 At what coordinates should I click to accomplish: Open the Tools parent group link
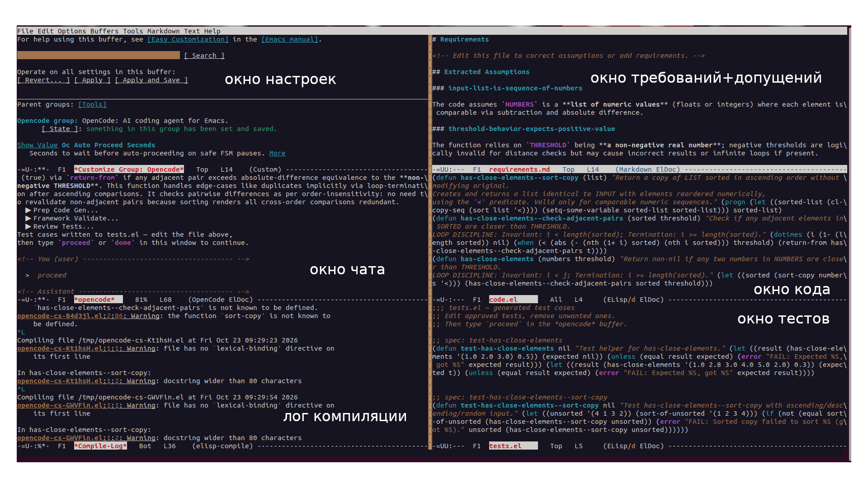pyautogui.click(x=92, y=104)
